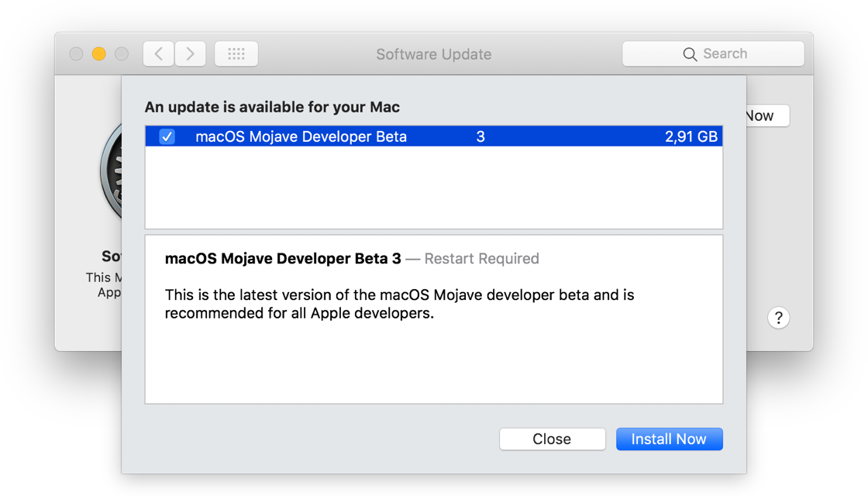The height and width of the screenshot is (496, 868).
Task: Click 'An update is available for your Mac' heading
Action: 272,107
